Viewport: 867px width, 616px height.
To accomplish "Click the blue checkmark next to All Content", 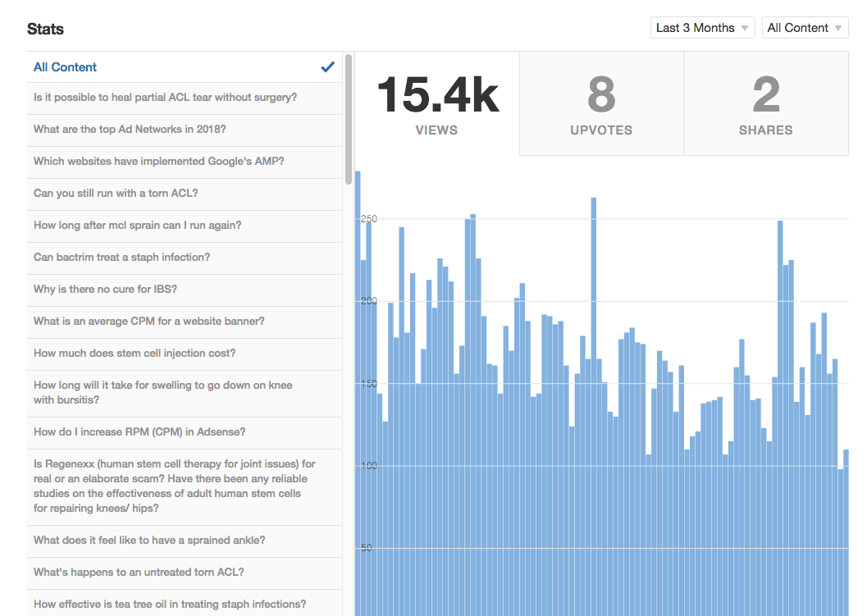I will (328, 67).
